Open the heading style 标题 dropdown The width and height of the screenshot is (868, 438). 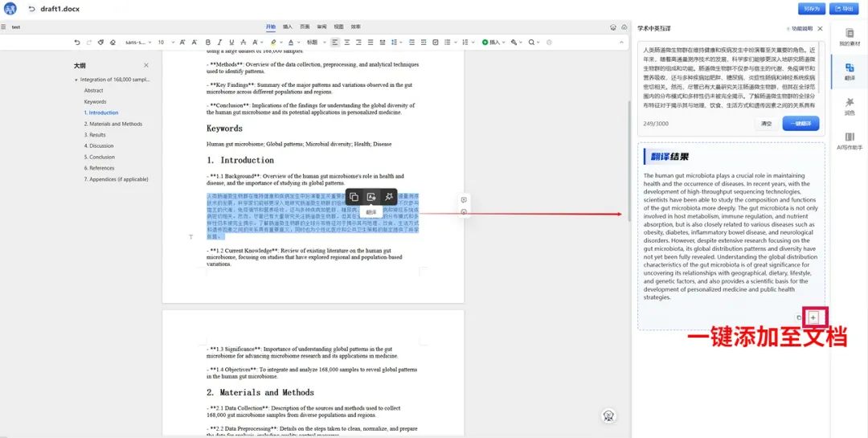pyautogui.click(x=316, y=42)
